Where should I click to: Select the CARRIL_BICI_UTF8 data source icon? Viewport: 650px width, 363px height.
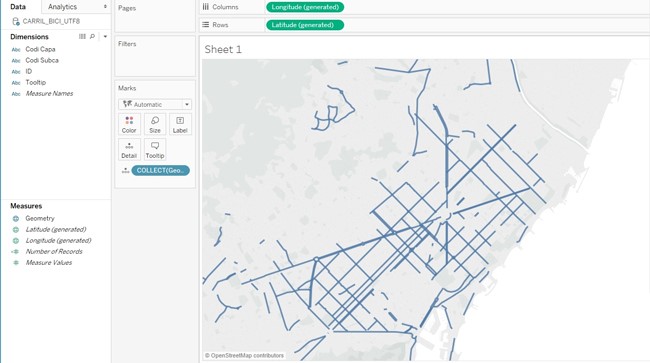16,21
